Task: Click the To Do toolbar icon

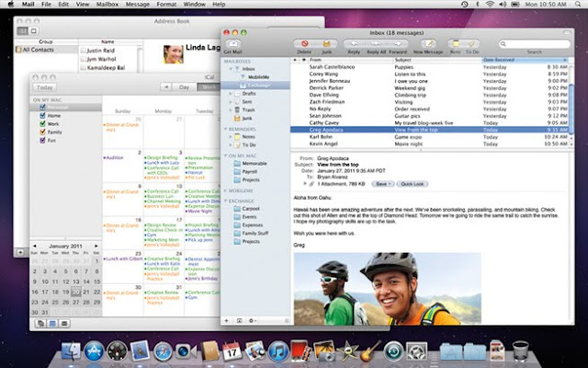Action: pyautogui.click(x=472, y=44)
